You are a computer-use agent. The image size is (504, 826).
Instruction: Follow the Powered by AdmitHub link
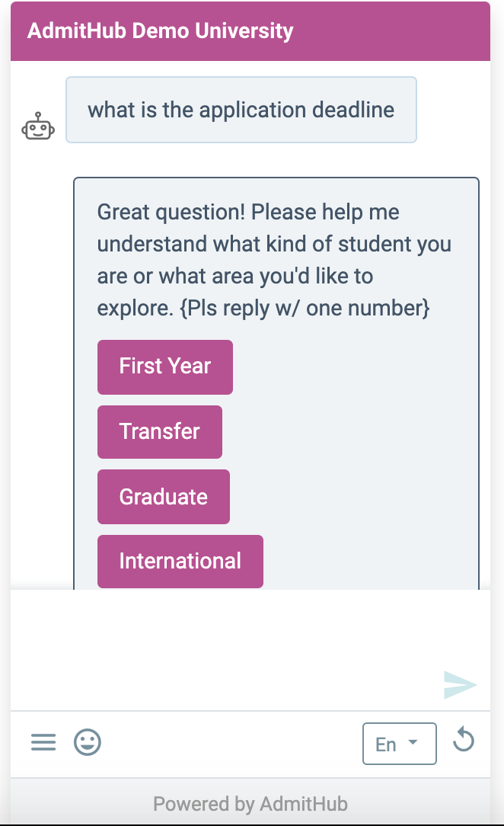coord(250,804)
